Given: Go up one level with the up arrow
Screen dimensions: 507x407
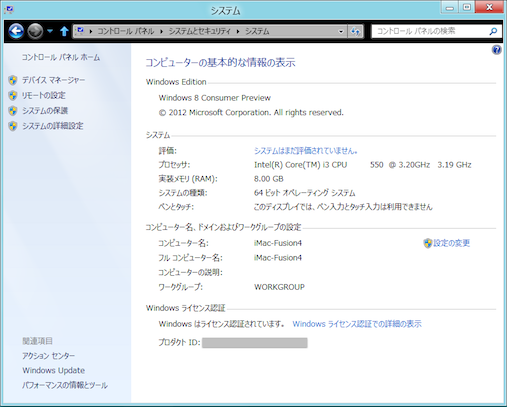Looking at the screenshot, I should 64,31.
